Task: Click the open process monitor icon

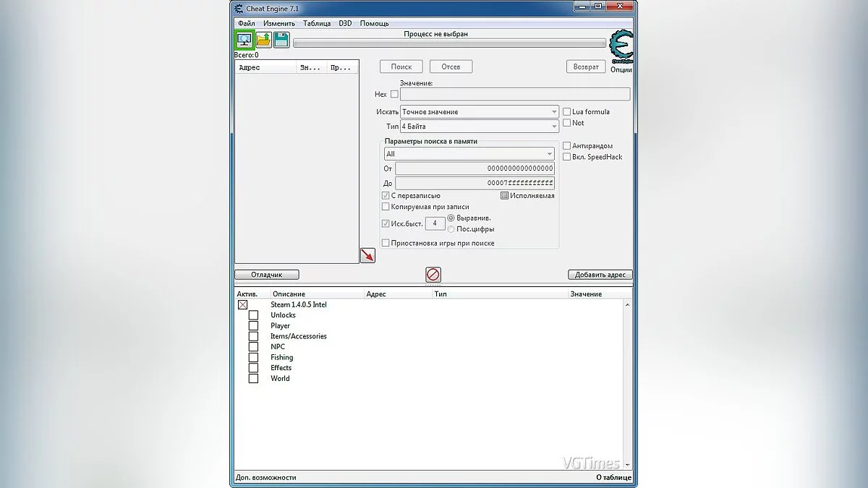Action: (244, 40)
